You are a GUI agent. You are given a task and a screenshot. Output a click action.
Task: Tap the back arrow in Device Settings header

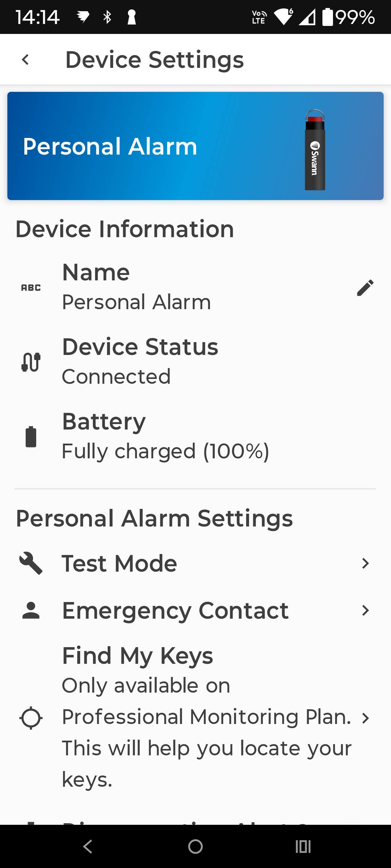[25, 60]
